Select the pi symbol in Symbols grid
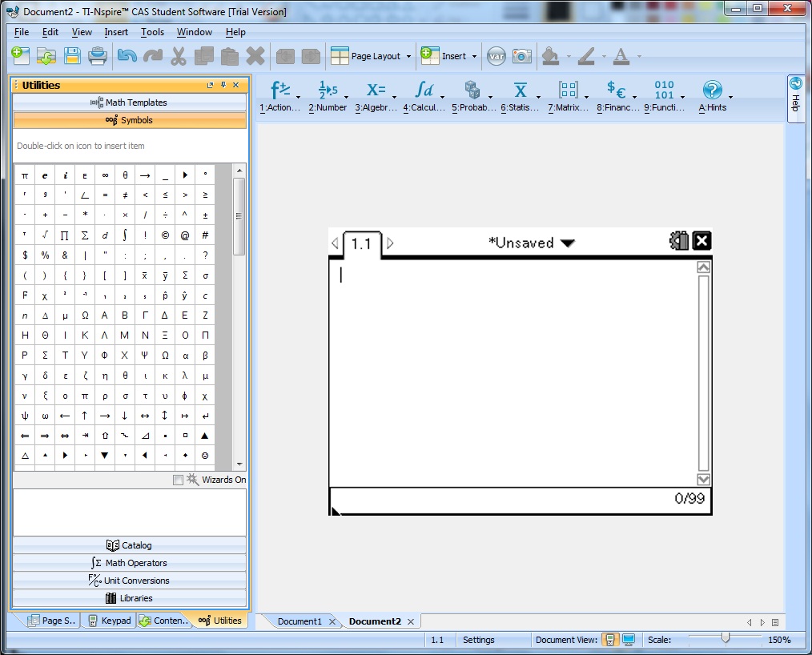This screenshot has width=812, height=655. 25,175
